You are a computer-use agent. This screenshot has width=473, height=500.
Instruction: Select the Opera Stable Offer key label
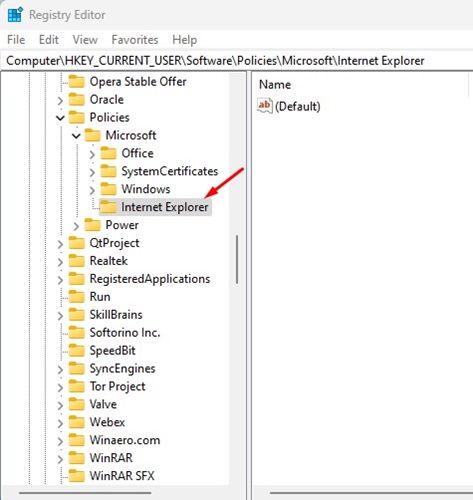[138, 82]
